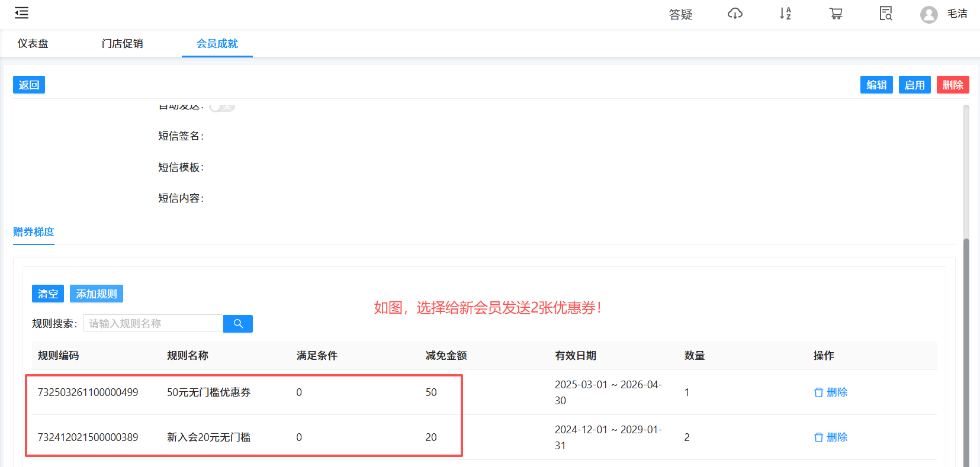Click the 返回 button
This screenshot has height=467, width=980.
pos(29,85)
